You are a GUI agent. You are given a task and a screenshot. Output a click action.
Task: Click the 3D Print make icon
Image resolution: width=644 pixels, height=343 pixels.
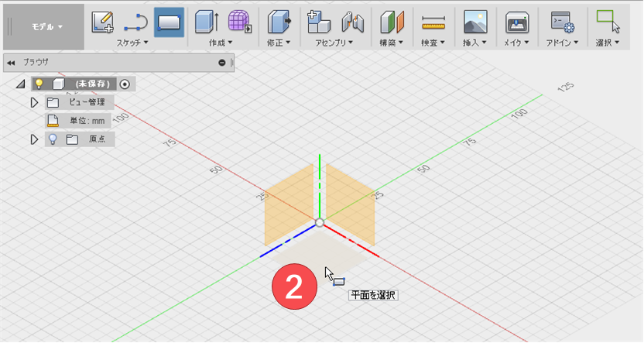(517, 22)
